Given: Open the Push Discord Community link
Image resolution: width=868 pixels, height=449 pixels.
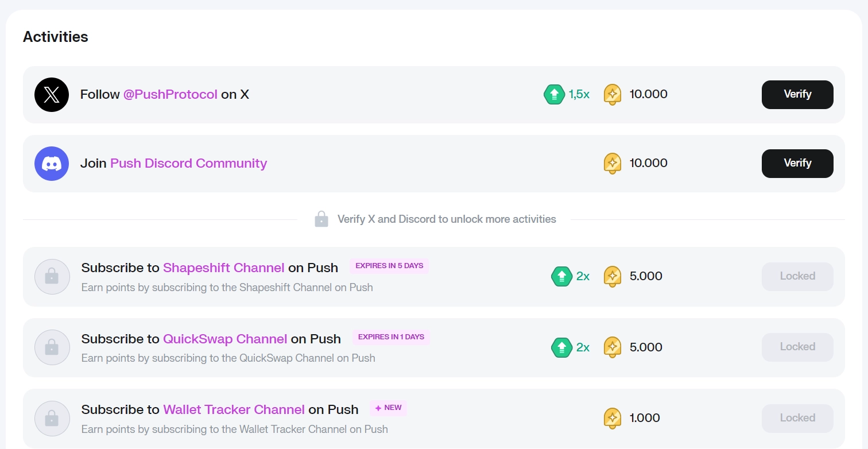Looking at the screenshot, I should (188, 164).
